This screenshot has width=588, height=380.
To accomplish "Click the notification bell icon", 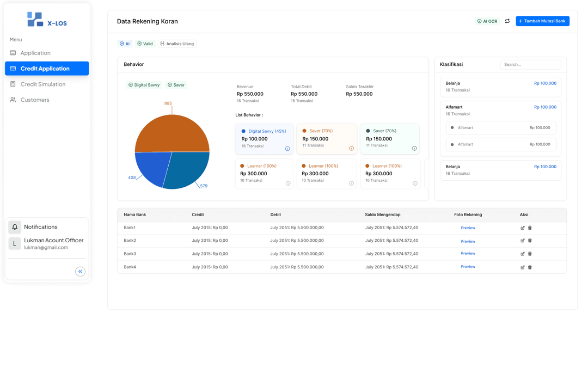I will [x=15, y=227].
